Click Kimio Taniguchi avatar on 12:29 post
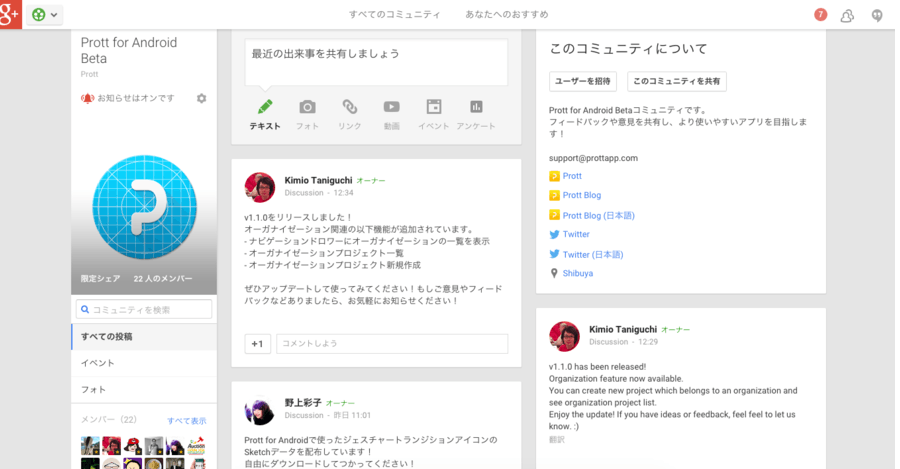This screenshot has width=900, height=469. coord(564,336)
